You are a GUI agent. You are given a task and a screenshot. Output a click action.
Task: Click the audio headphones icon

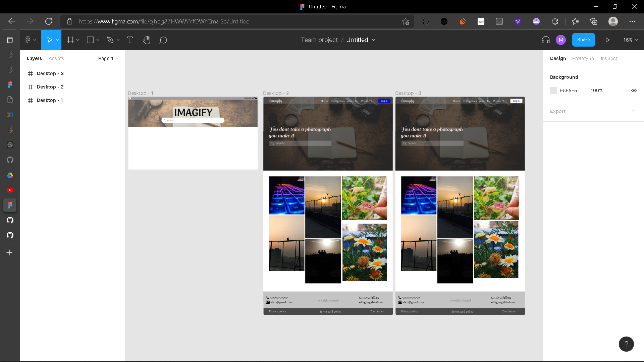[x=545, y=40]
